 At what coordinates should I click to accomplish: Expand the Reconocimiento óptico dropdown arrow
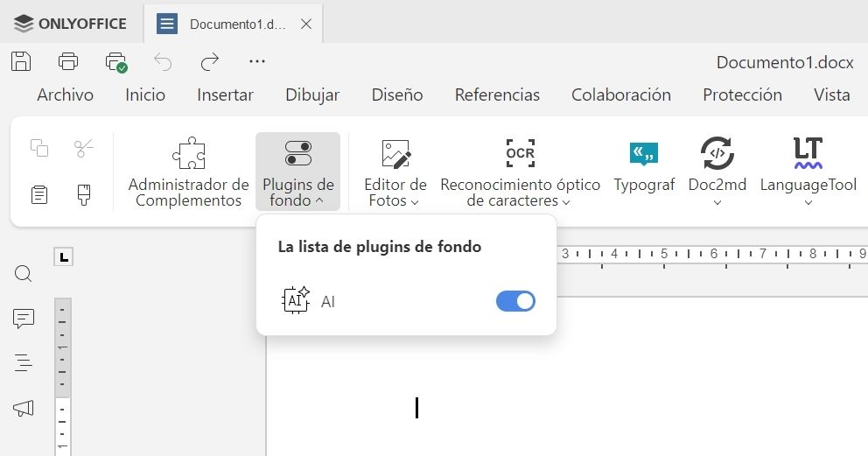point(566,202)
